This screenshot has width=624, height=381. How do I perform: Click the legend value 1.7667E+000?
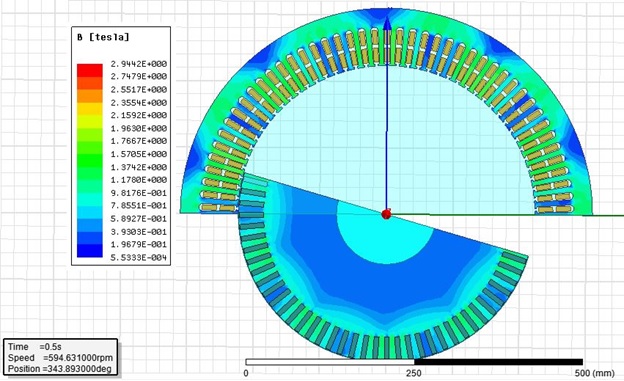138,141
